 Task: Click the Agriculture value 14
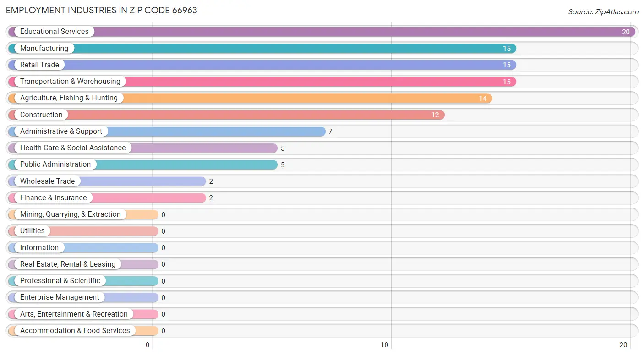pyautogui.click(x=483, y=99)
